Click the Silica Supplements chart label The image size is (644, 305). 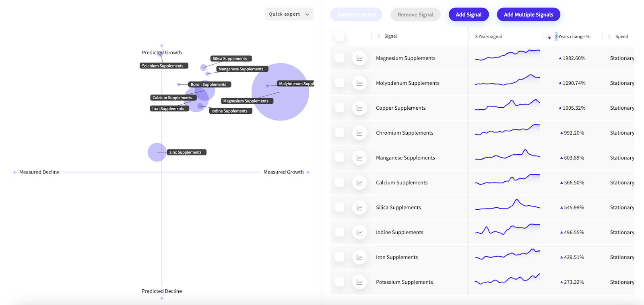[x=231, y=59]
